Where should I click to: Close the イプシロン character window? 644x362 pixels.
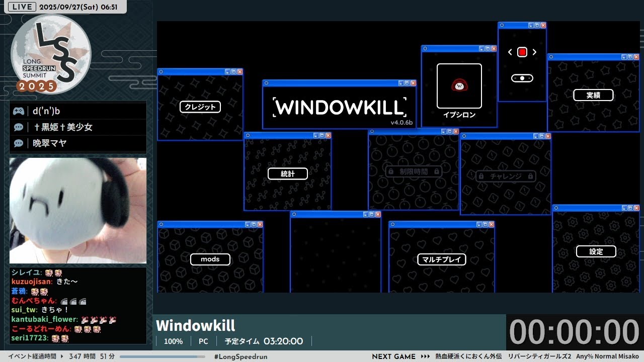click(x=494, y=49)
